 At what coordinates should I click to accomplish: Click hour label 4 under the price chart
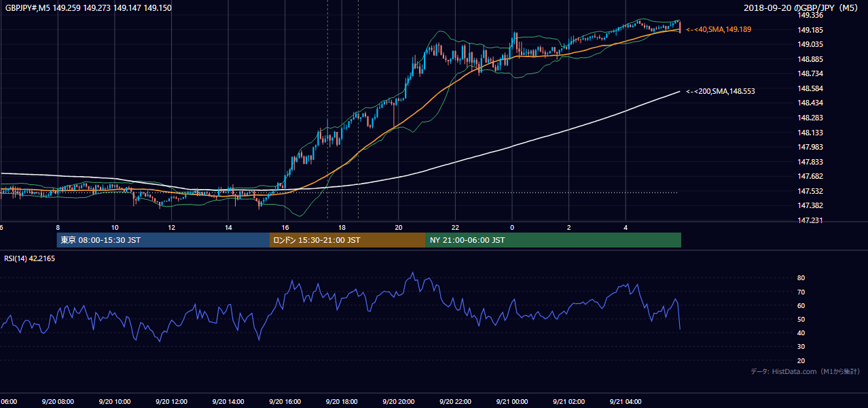coord(626,227)
